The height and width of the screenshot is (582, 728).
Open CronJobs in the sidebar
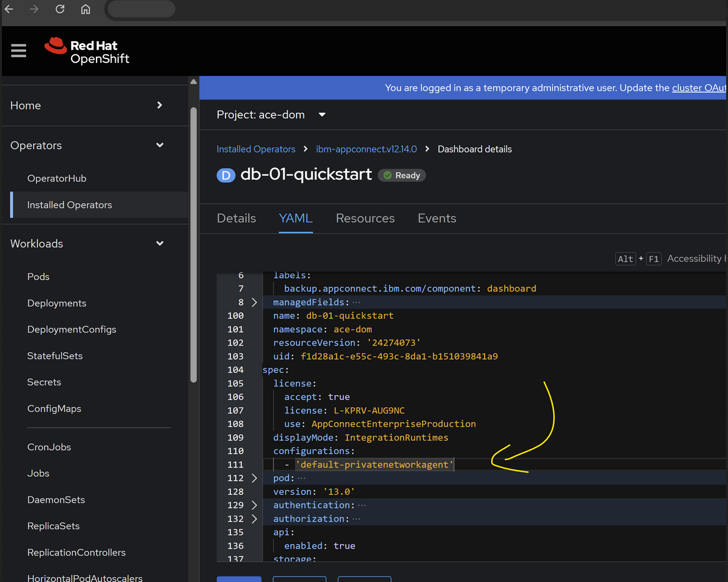pyautogui.click(x=49, y=447)
